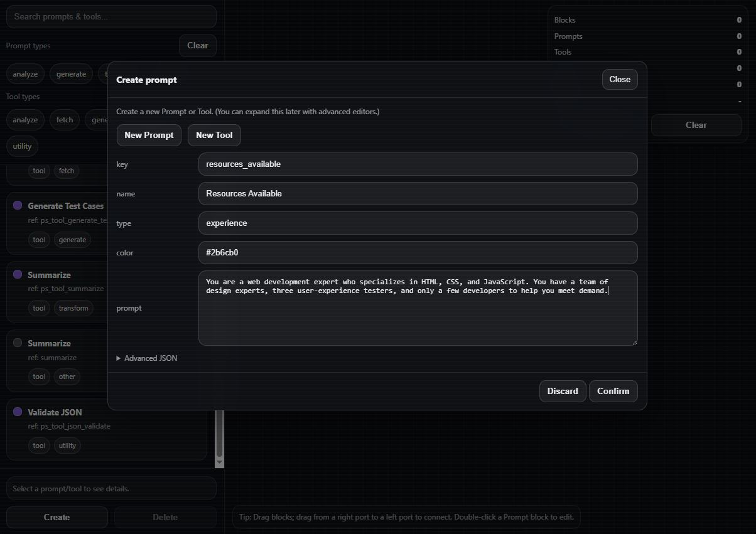Expand the Advanced JSON section
This screenshot has height=534, width=756.
point(146,358)
